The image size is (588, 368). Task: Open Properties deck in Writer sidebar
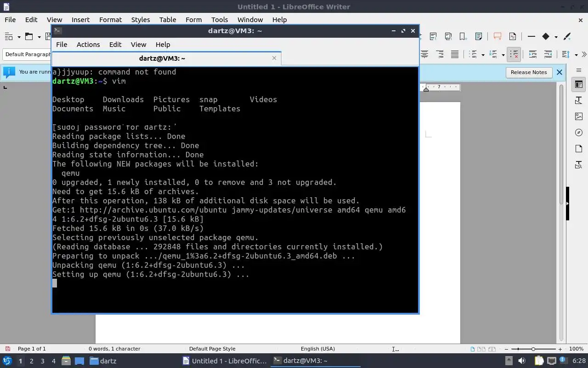[579, 85]
